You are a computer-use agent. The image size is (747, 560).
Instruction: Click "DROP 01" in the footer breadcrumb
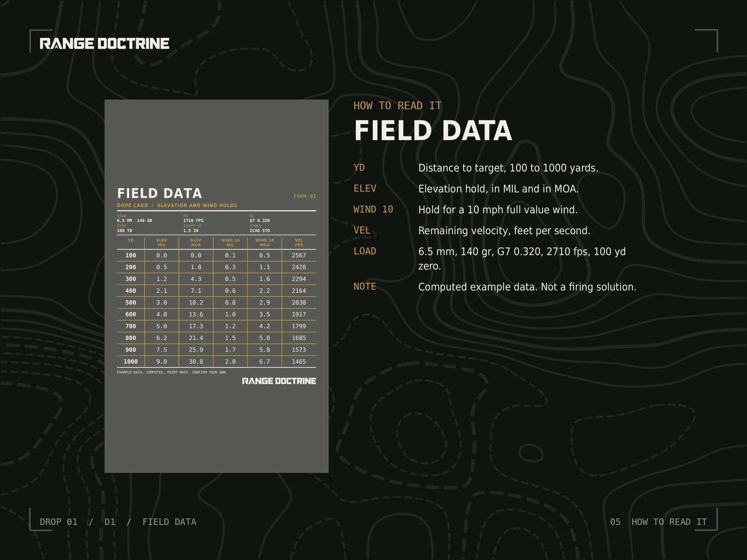point(59,522)
